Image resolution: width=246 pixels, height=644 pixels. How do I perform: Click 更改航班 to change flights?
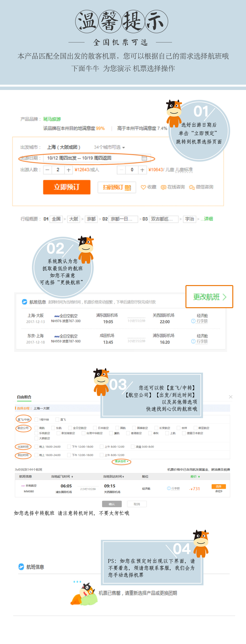coord(209,297)
